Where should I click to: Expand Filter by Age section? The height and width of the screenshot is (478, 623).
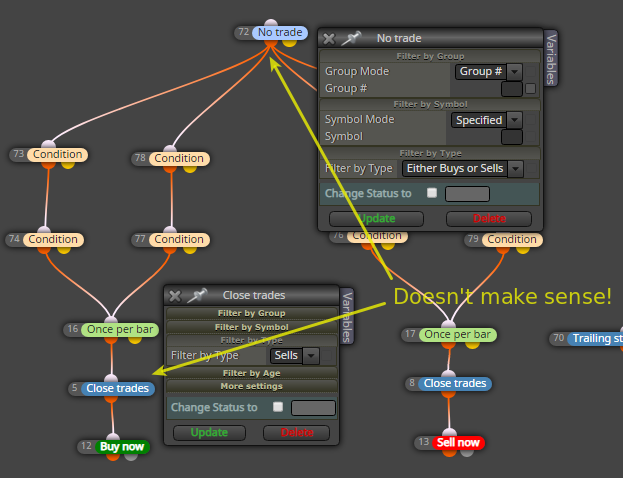pyautogui.click(x=252, y=373)
